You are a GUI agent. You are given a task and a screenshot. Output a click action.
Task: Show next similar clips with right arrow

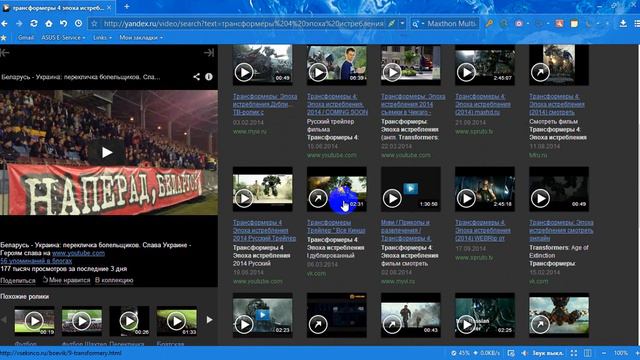209,320
